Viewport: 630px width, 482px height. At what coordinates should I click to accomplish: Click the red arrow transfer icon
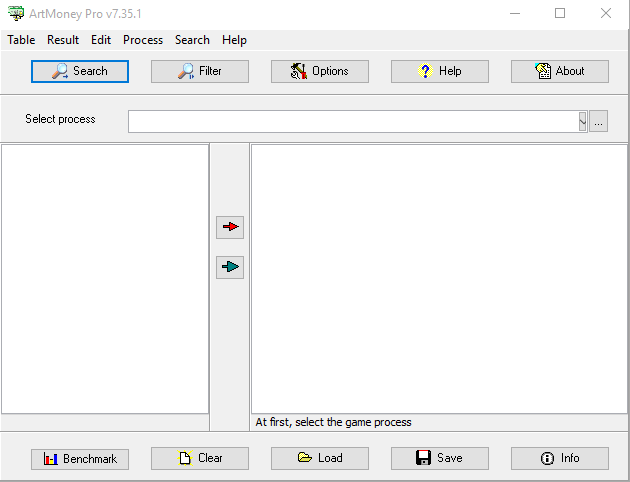pos(230,227)
